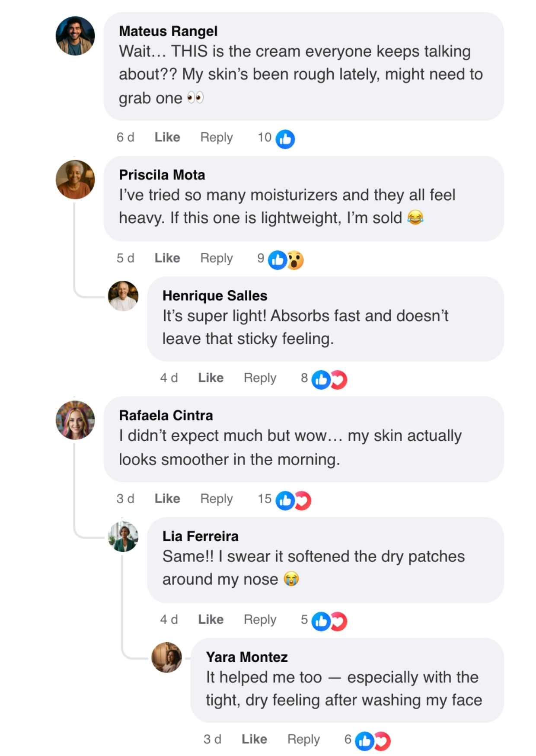This screenshot has height=756, width=536.
Task: Click the thumbs-up reaction icon on Yara Montez's reply
Action: click(364, 741)
